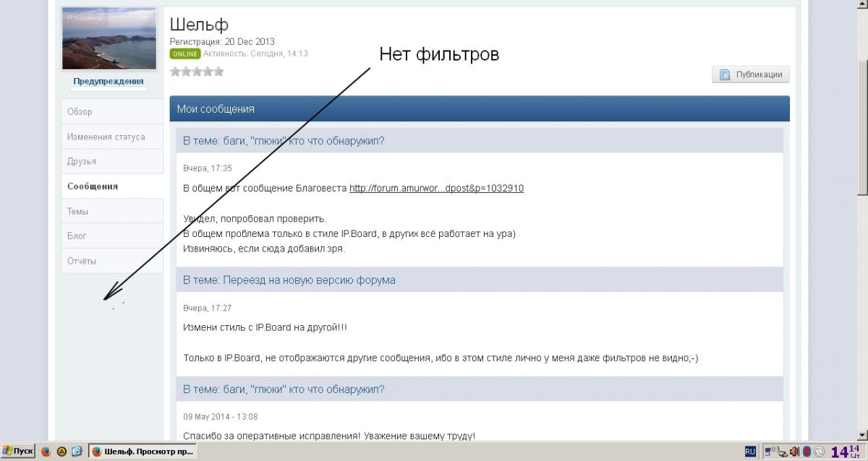Click the star rating under the username

click(197, 72)
